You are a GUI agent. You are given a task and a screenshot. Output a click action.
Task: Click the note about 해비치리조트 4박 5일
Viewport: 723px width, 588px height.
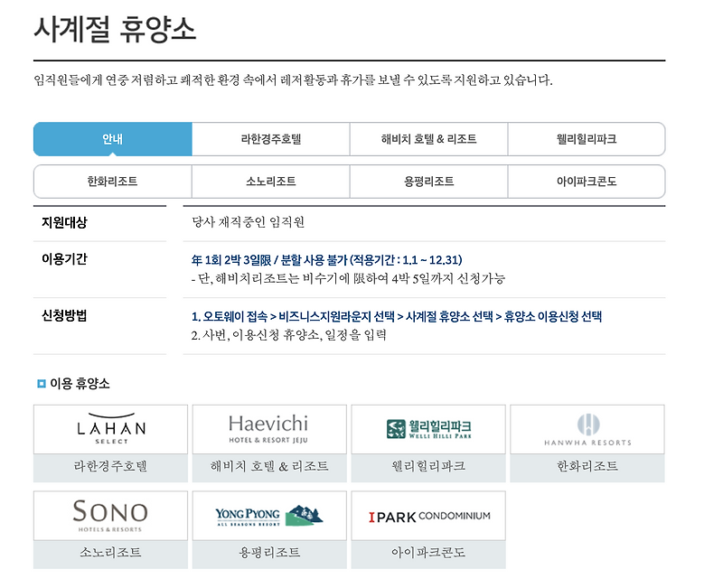pyautogui.click(x=348, y=278)
